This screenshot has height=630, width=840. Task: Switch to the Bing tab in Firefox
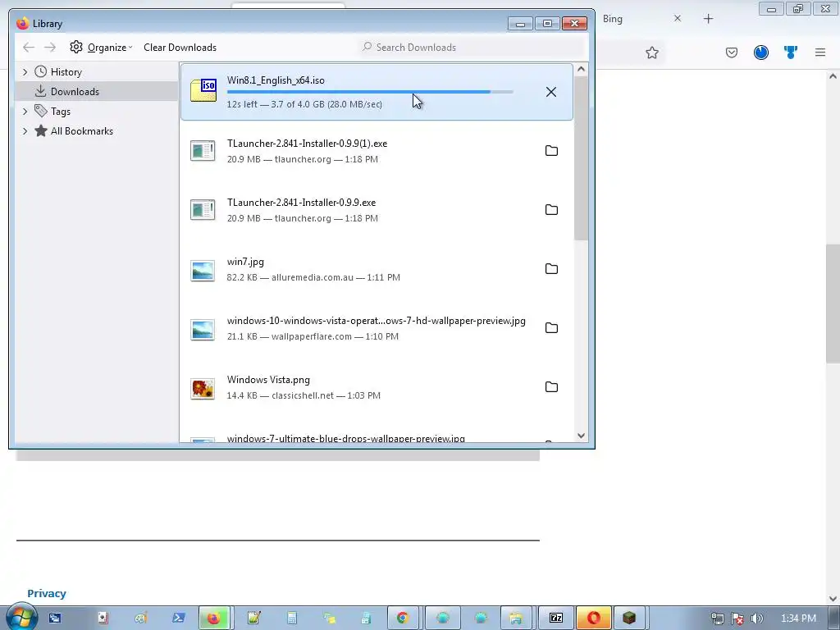point(612,19)
